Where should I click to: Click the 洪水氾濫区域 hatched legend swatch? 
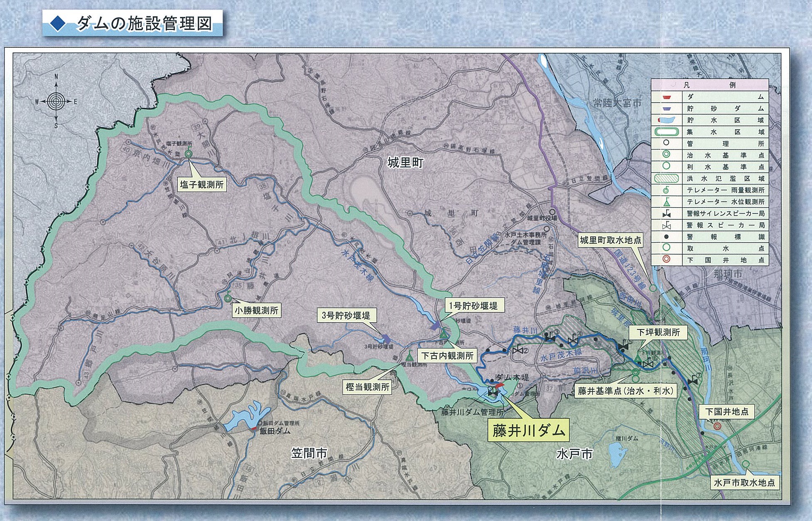click(666, 179)
